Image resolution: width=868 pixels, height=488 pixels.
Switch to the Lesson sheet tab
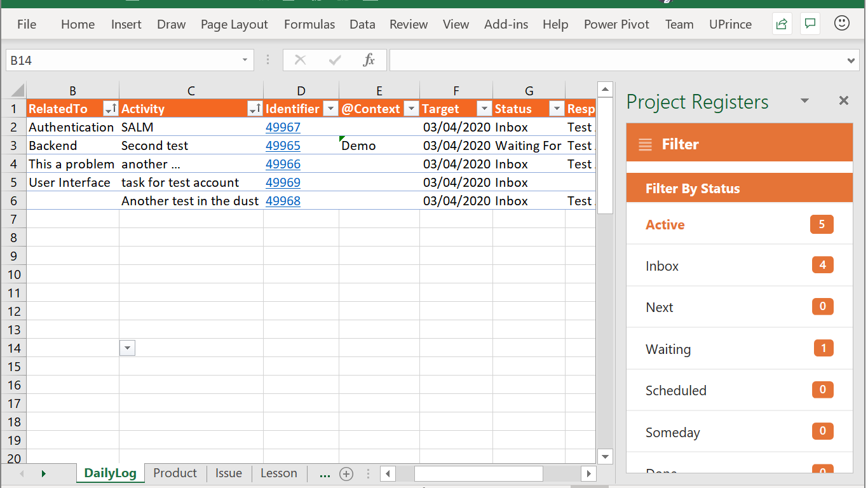[x=279, y=473]
